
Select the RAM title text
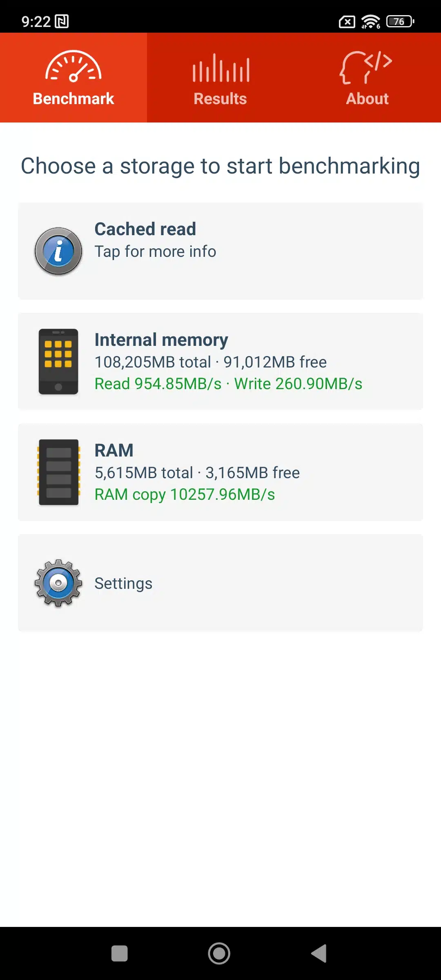coord(114,450)
